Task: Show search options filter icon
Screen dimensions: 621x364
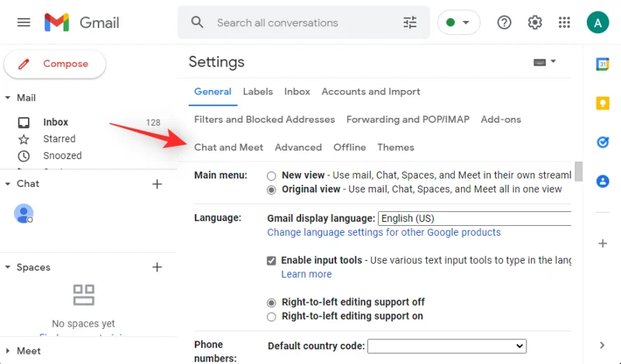Action: (x=410, y=23)
